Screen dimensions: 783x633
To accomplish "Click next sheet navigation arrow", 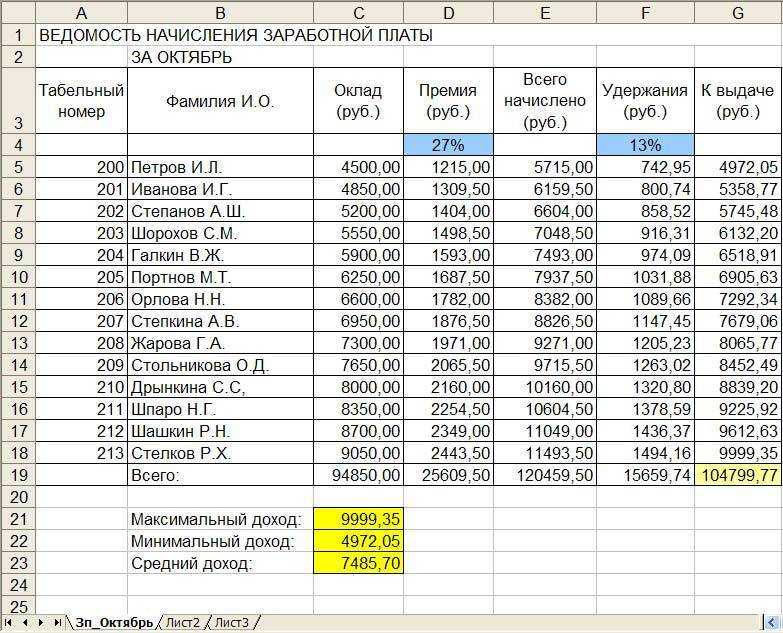I will coord(41,623).
